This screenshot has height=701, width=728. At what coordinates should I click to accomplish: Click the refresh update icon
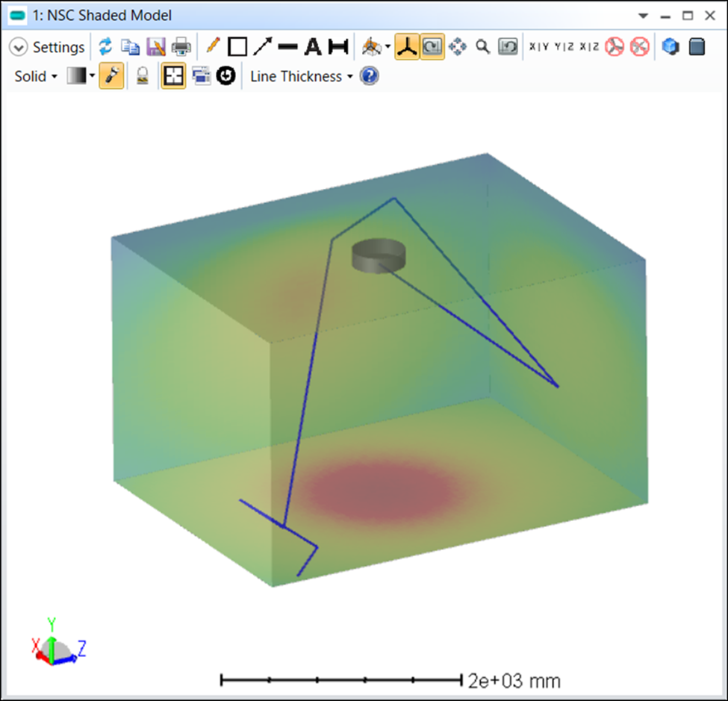(105, 47)
